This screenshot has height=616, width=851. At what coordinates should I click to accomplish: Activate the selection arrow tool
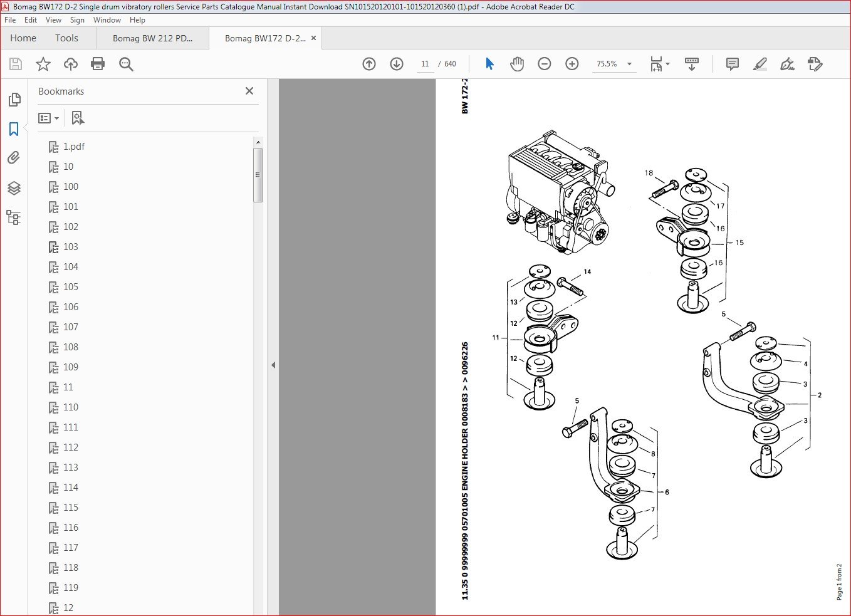(489, 64)
